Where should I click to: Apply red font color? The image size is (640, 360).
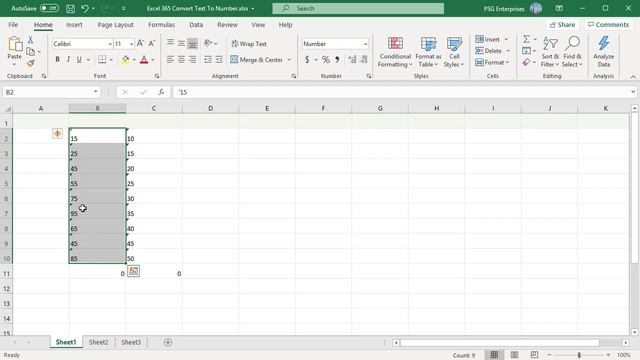point(144,60)
